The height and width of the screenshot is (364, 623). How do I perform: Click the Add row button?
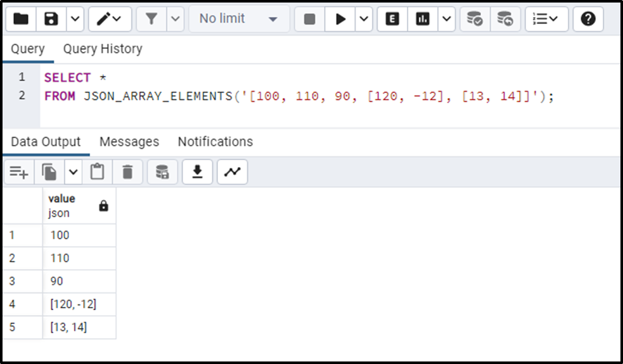coord(18,172)
